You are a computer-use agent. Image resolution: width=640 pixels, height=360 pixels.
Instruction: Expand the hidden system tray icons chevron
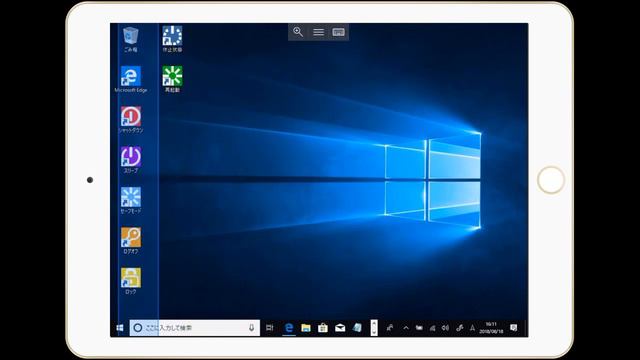(x=406, y=328)
